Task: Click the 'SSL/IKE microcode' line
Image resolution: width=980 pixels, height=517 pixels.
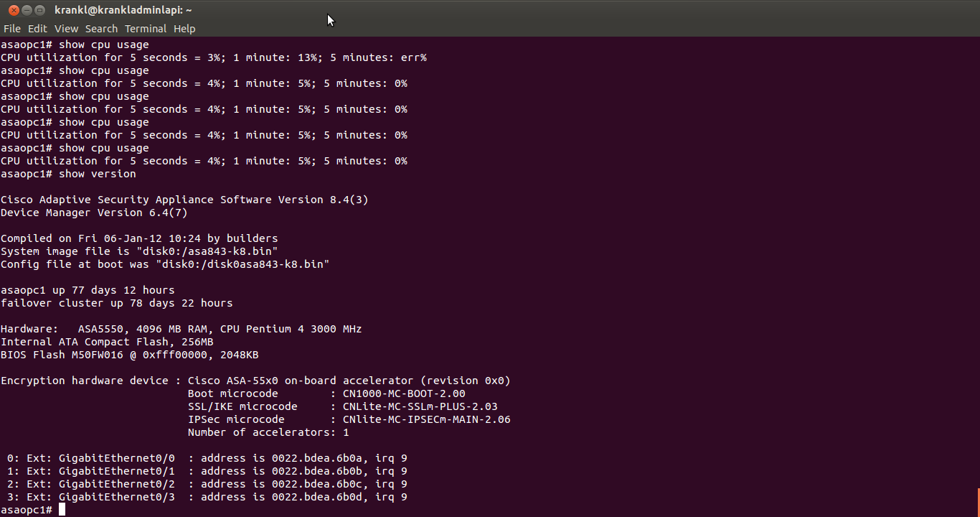Action: [343, 406]
